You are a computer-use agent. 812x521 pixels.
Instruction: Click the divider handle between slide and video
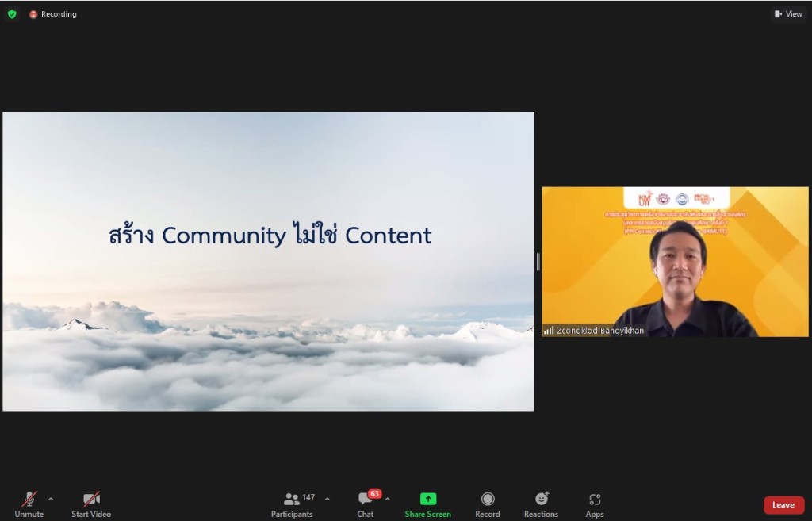(538, 262)
